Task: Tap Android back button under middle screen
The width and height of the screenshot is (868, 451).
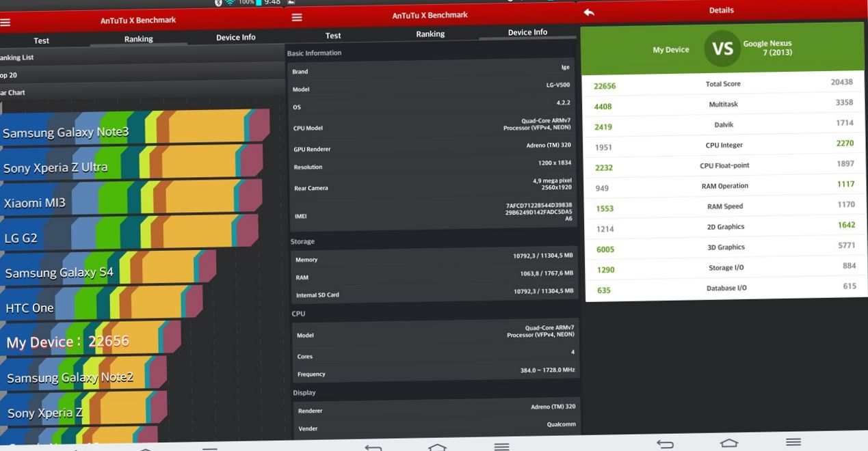Action: click(x=373, y=448)
